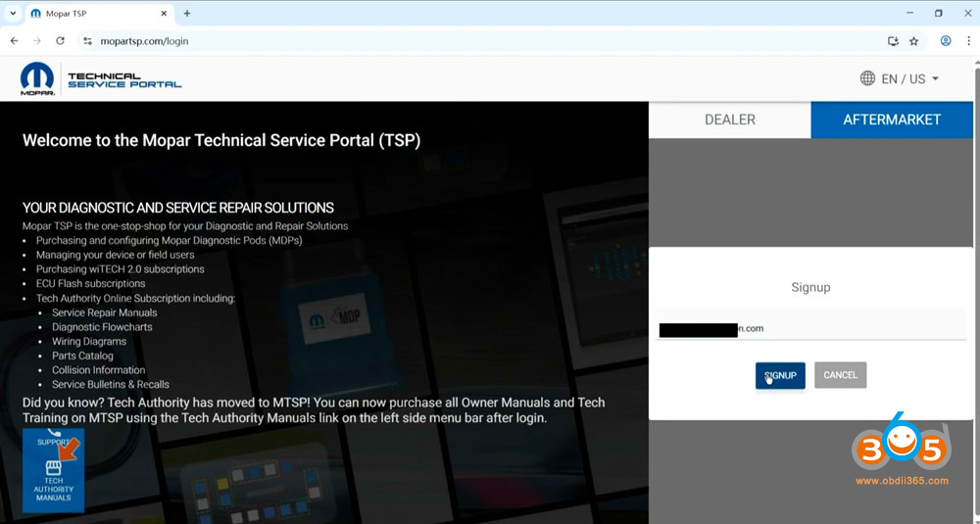The height and width of the screenshot is (524, 980).
Task: Click the Mopar logo in the header
Action: click(x=37, y=80)
